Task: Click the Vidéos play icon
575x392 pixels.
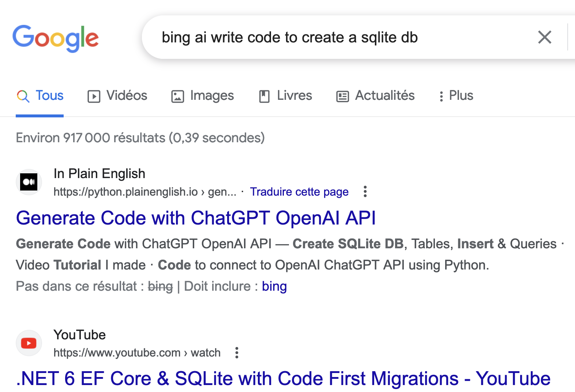Action: [x=94, y=96]
